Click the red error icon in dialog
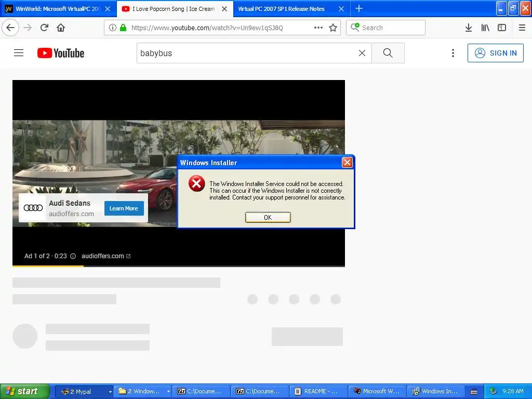 pyautogui.click(x=196, y=183)
